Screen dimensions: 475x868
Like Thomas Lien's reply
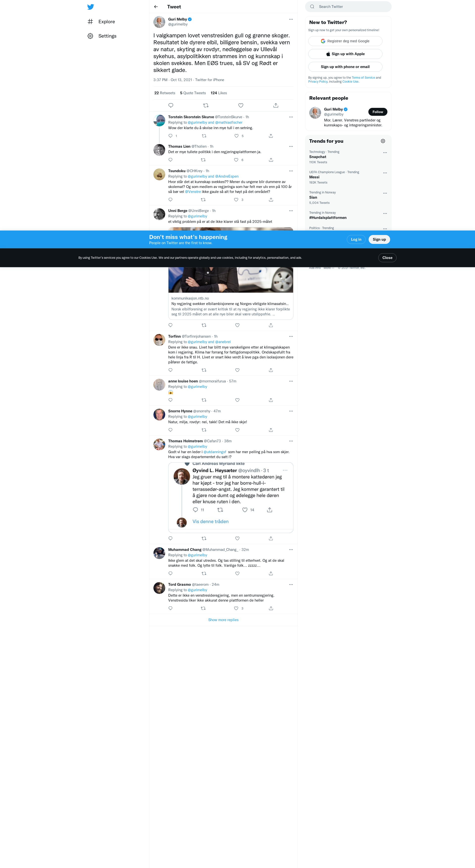point(236,160)
